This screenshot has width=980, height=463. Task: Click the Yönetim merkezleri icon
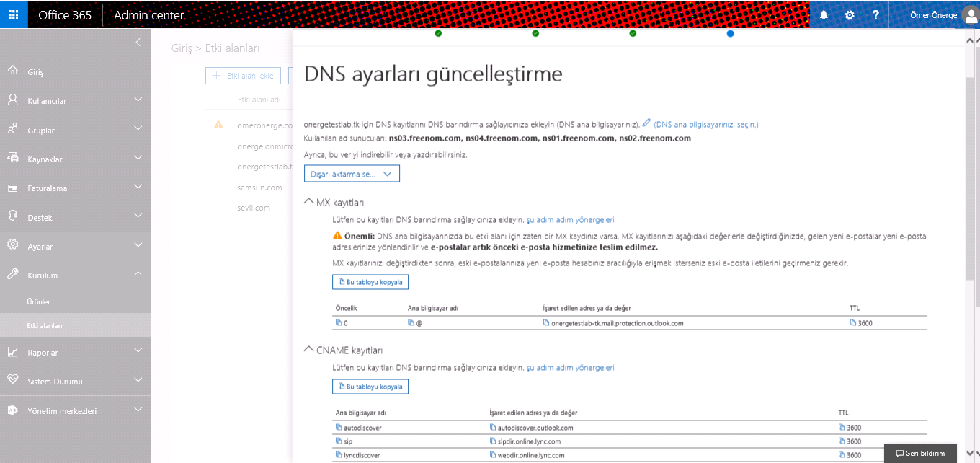coord(12,410)
